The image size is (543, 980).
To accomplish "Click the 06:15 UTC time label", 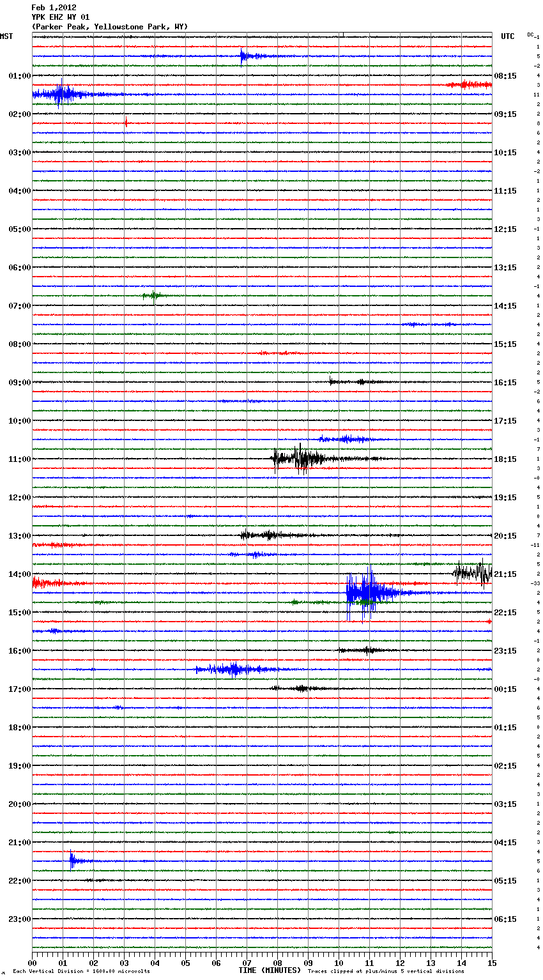I will 505,919.
